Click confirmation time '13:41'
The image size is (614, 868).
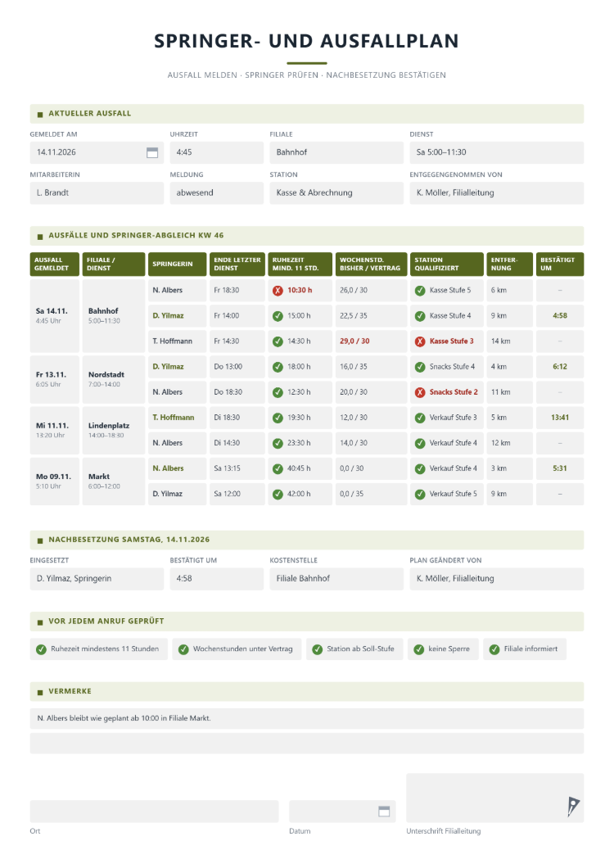[x=560, y=418]
